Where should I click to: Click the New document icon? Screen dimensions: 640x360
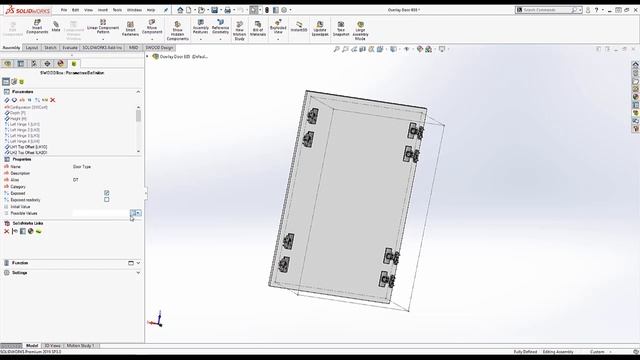[189, 10]
